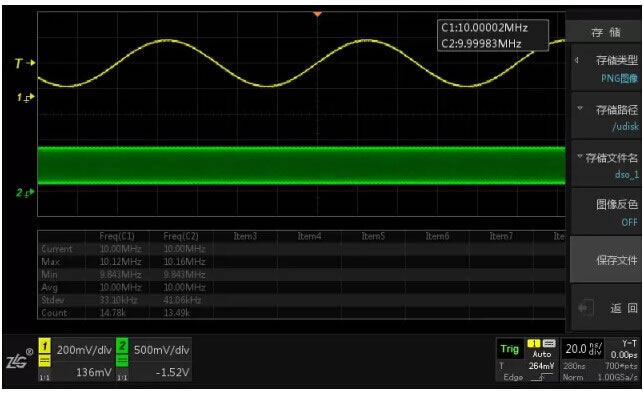Click the return arrow icon beside 返回

(x=586, y=308)
